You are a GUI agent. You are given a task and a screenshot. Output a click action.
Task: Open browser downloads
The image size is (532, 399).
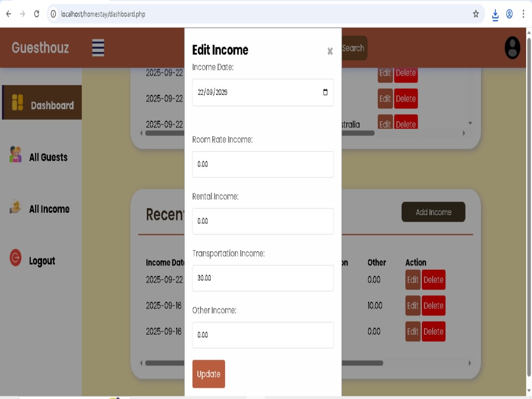tap(495, 14)
